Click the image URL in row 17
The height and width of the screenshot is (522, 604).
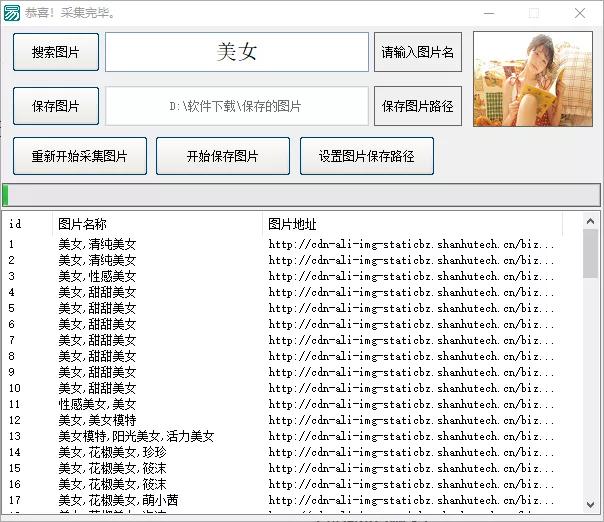pyautogui.click(x=411, y=500)
